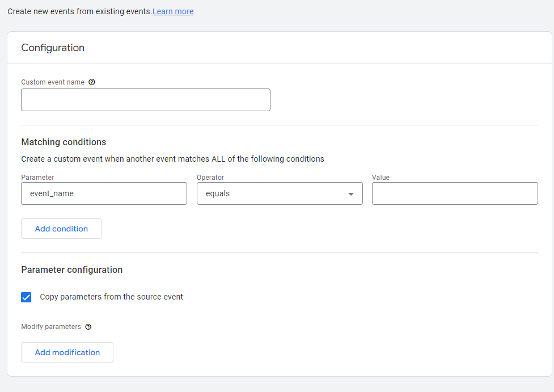
Task: Expand the Operator dropdown arrow
Action: pyautogui.click(x=351, y=194)
